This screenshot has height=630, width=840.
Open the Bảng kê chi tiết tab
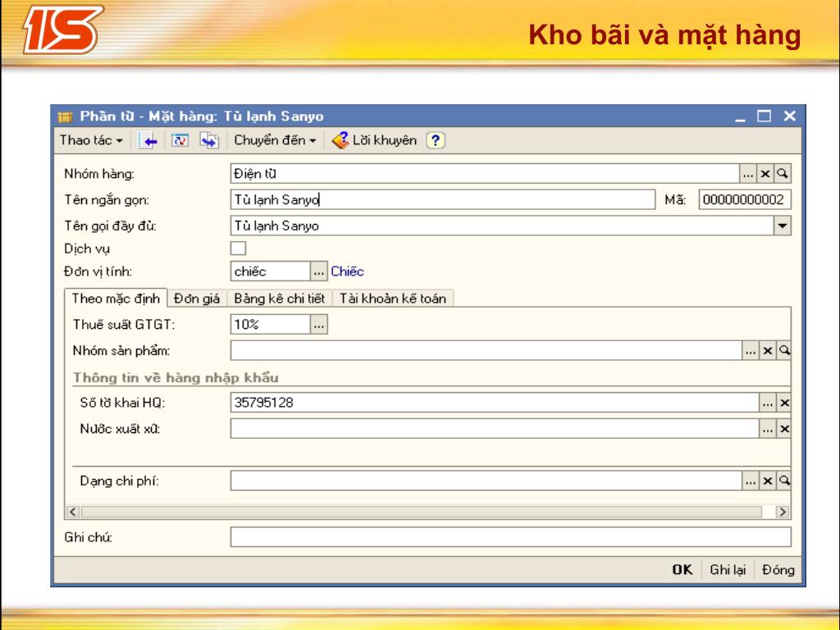[280, 299]
